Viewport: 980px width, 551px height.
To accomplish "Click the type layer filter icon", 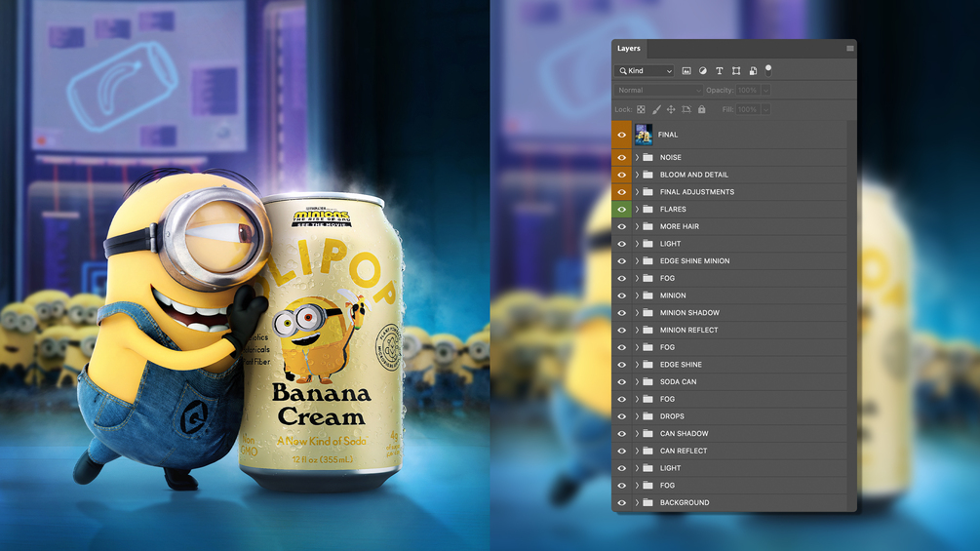I will tap(720, 71).
